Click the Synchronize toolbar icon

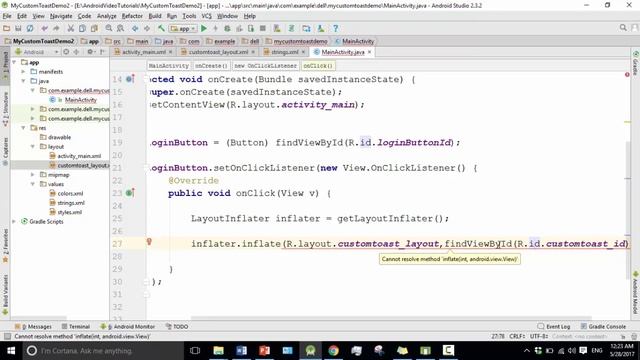(30, 29)
